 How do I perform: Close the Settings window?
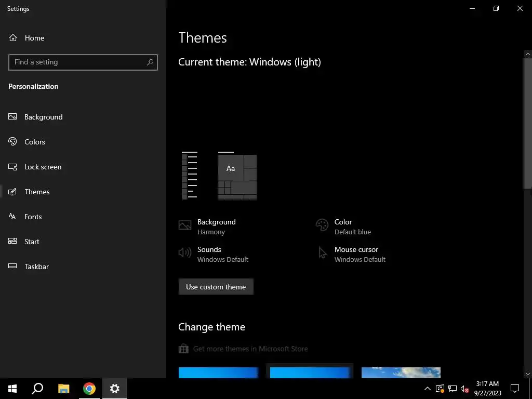click(x=520, y=8)
